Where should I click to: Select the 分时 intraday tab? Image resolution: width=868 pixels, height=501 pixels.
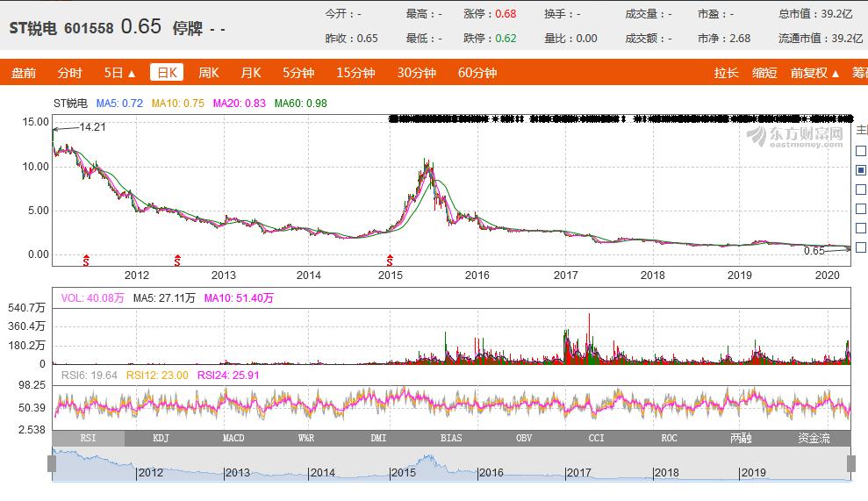click(70, 73)
